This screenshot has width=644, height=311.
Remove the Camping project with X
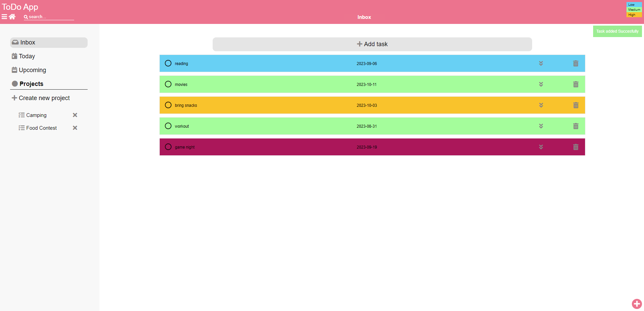click(75, 115)
